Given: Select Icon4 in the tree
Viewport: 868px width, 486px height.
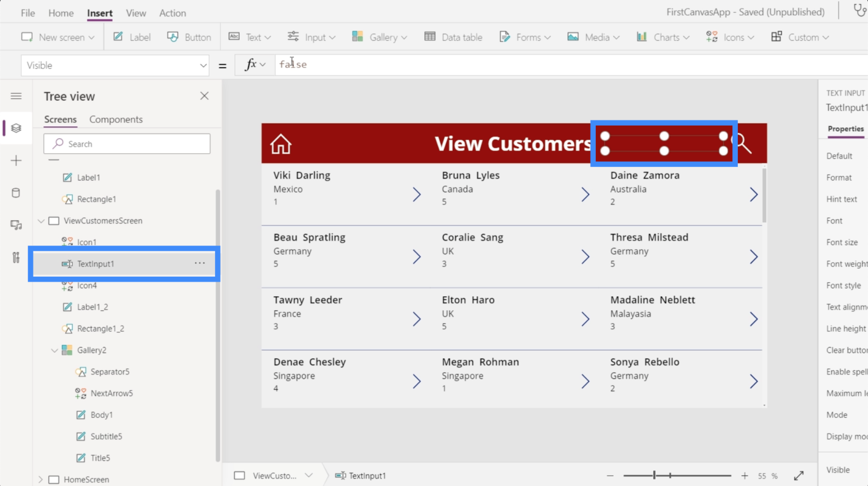Looking at the screenshot, I should tap(87, 285).
